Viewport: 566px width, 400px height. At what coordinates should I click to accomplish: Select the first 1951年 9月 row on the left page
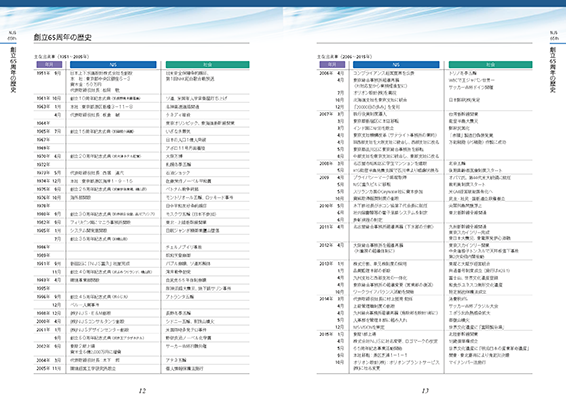(142, 82)
